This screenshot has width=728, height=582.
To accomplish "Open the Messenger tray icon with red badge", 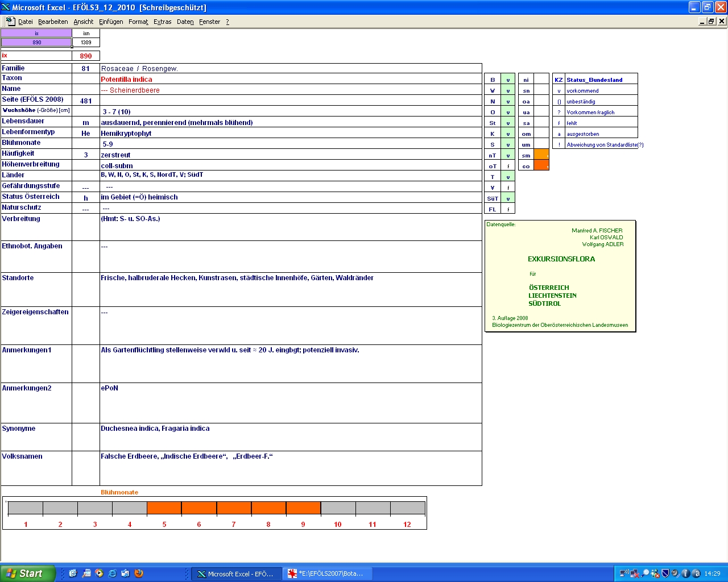I will [x=655, y=573].
